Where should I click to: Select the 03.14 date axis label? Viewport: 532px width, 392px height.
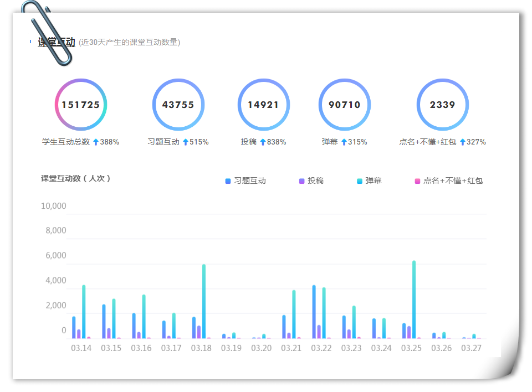coord(81,348)
